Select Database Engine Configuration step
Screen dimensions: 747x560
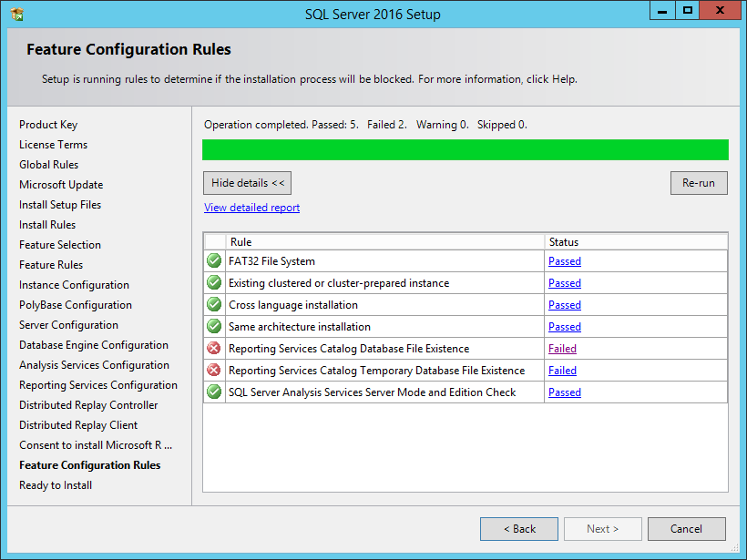pos(93,345)
